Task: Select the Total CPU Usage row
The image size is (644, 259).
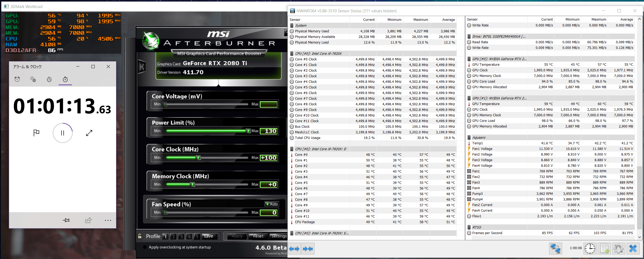Action: (x=373, y=138)
